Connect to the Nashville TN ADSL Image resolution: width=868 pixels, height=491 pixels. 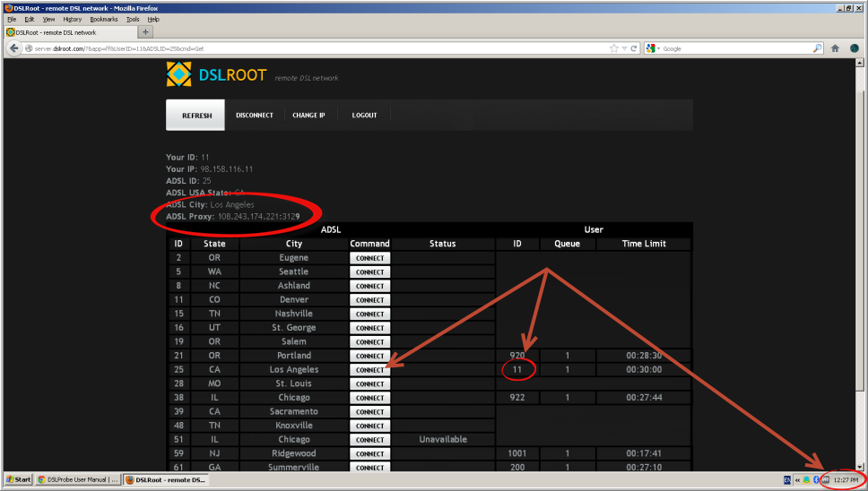(x=369, y=314)
